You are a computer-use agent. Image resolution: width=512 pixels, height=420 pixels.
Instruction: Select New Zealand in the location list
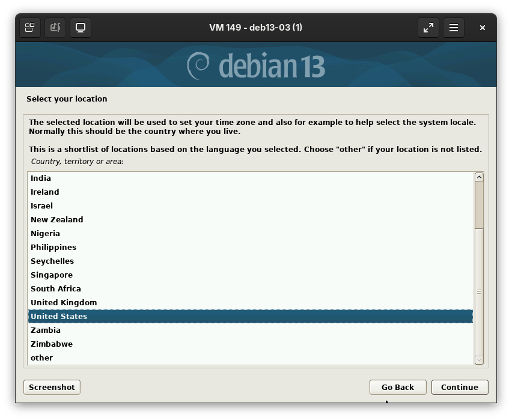pos(57,219)
